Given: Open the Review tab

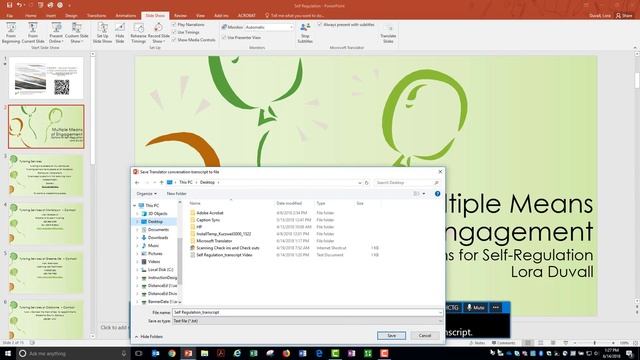Looking at the screenshot, I should pos(180,16).
